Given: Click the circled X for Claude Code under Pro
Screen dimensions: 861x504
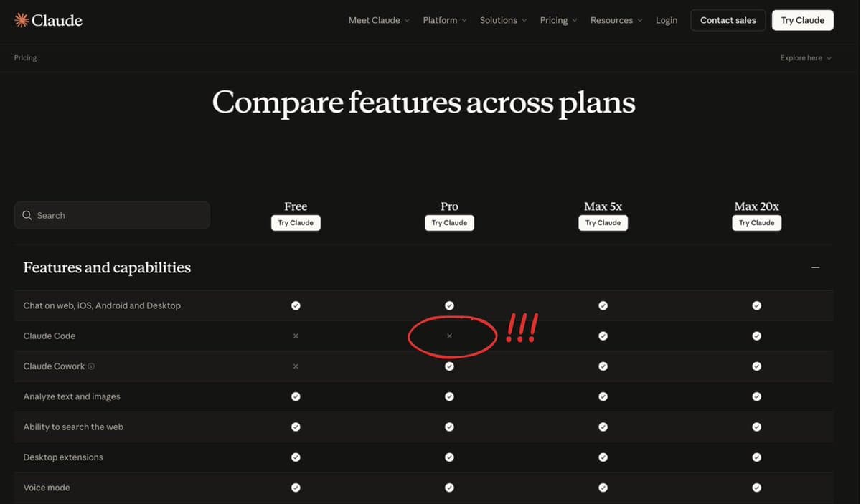Looking at the screenshot, I should pos(450,335).
